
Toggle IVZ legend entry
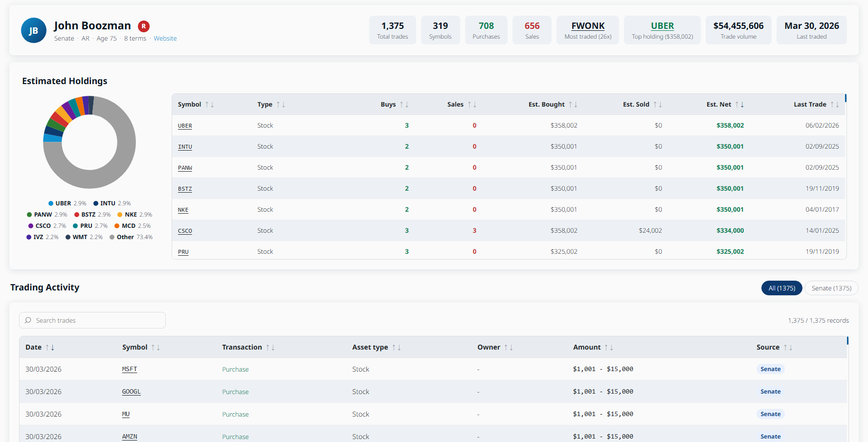[43, 237]
